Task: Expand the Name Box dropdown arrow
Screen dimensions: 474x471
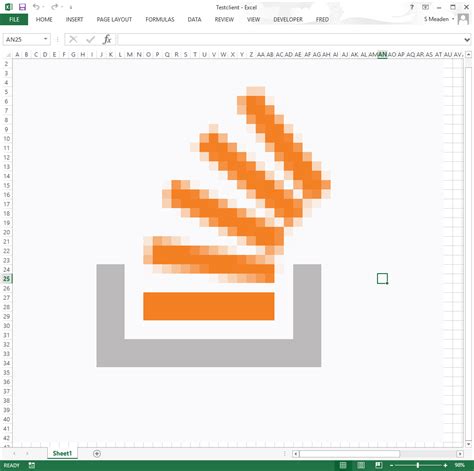Action: pyautogui.click(x=46, y=39)
